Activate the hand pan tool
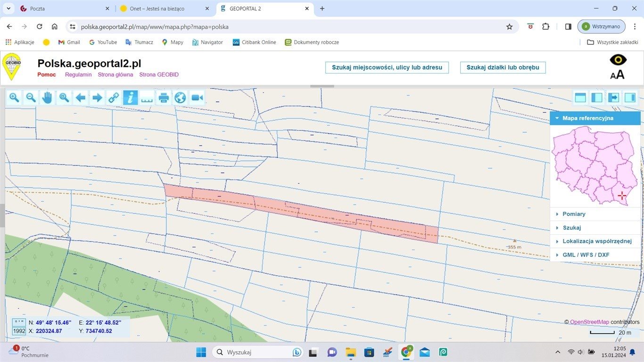Screen dimensions: 644x362 pyautogui.click(x=47, y=98)
